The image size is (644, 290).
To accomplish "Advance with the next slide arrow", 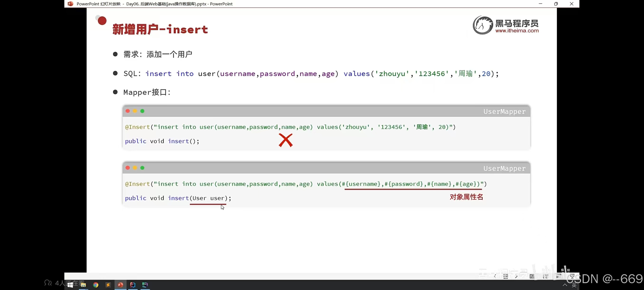I will [516, 276].
